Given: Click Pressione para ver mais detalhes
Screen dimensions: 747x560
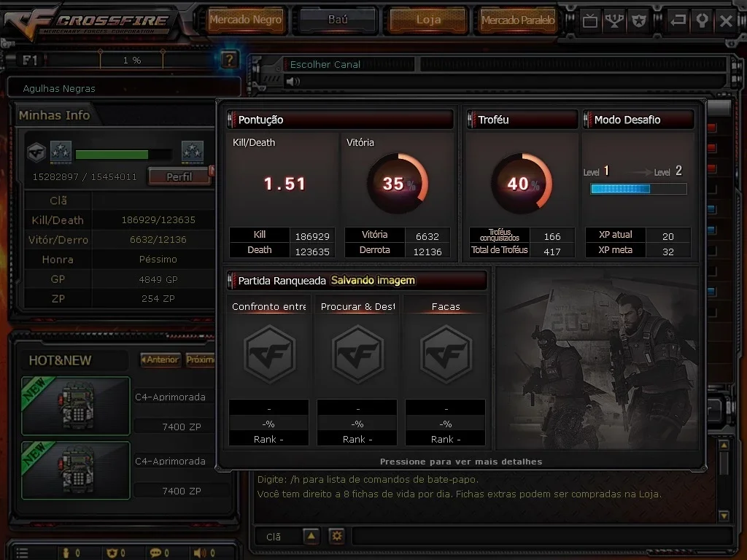Looking at the screenshot, I should 461,462.
